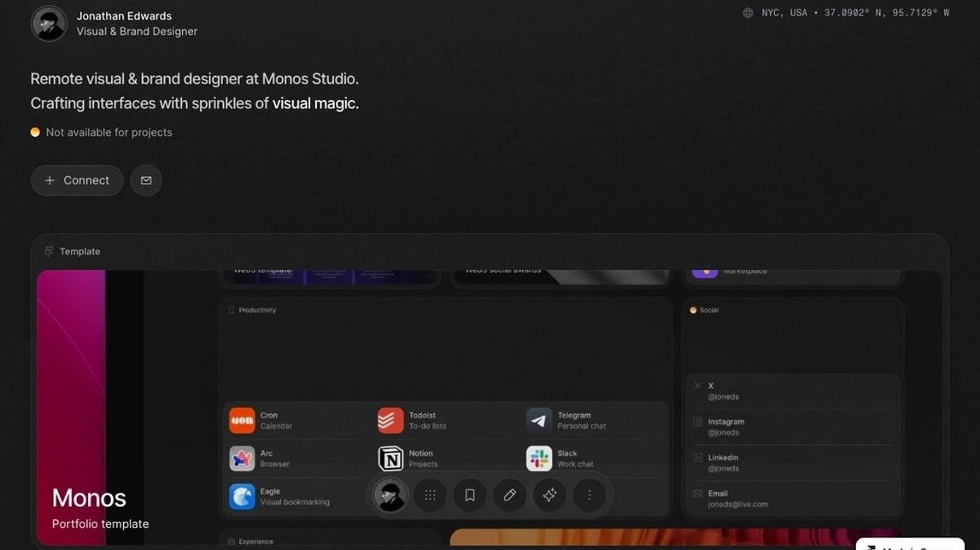Click the Email envelope icon in Social
The height and width of the screenshot is (550, 980).
pos(697,493)
